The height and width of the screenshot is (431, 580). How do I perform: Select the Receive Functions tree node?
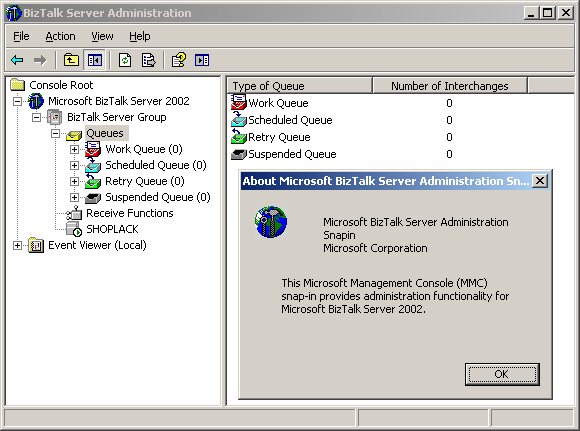129,213
